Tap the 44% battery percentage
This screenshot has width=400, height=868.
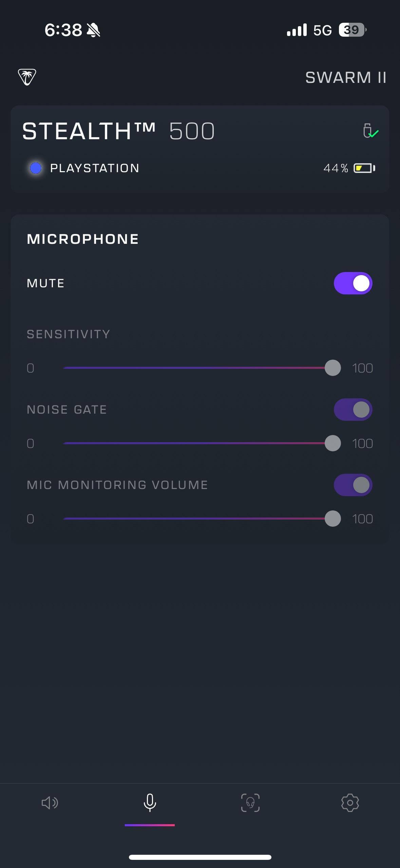336,168
